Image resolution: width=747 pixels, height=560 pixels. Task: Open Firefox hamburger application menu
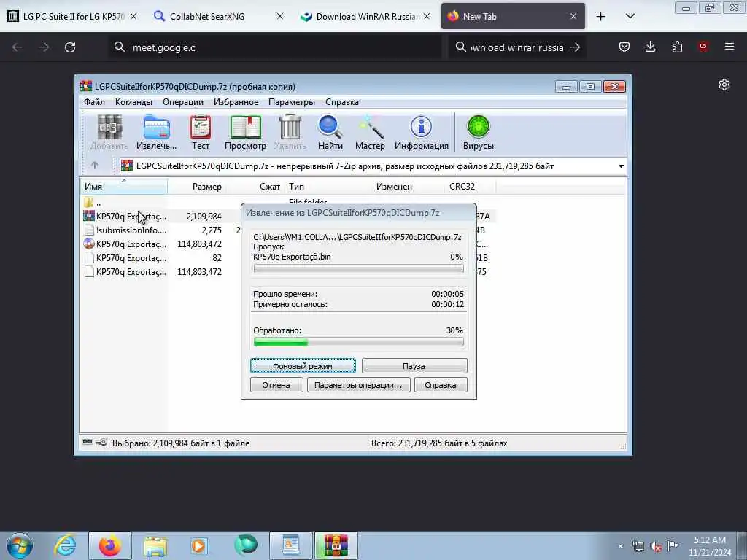(729, 47)
